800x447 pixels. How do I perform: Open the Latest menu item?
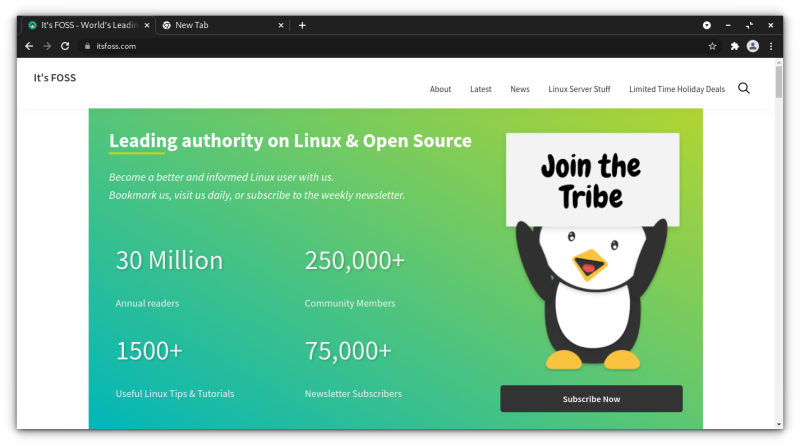click(481, 89)
